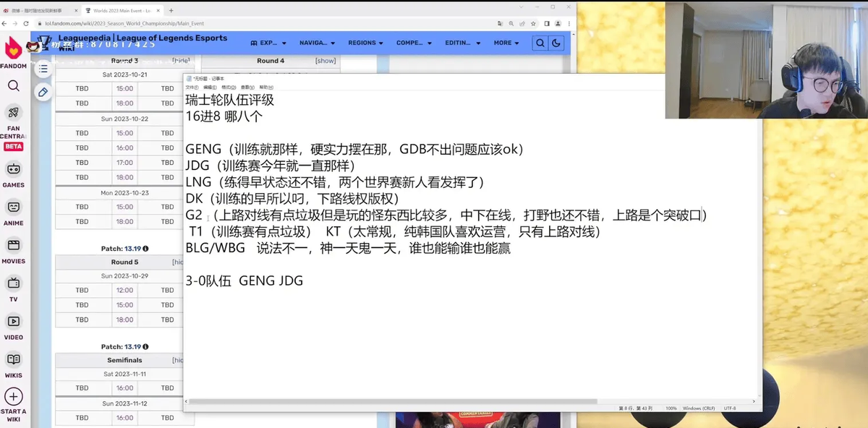Viewport: 868px width, 428px height.
Task: Open the browser profile avatar
Action: click(557, 23)
